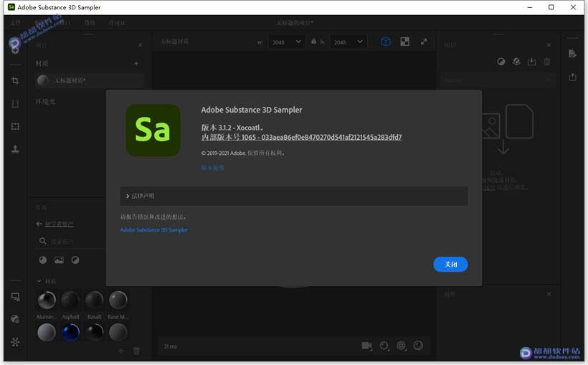Click the 21 ms render time readout

pyautogui.click(x=170, y=346)
